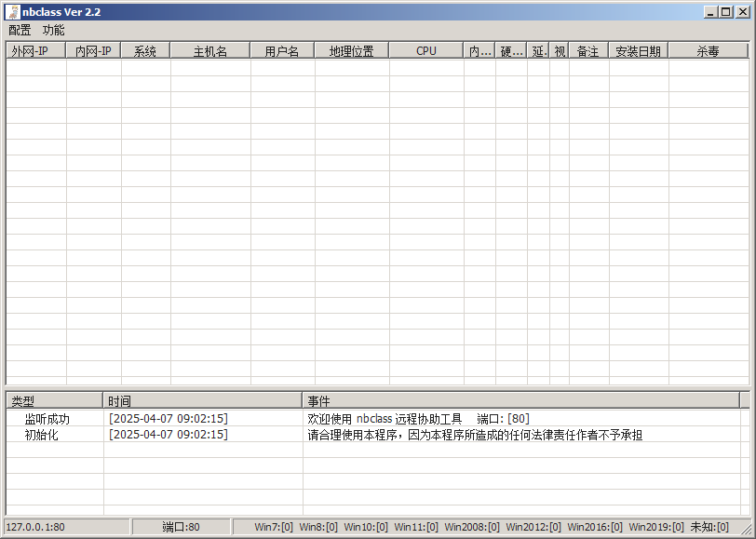Click the nbclass app icon in title bar

point(12,11)
